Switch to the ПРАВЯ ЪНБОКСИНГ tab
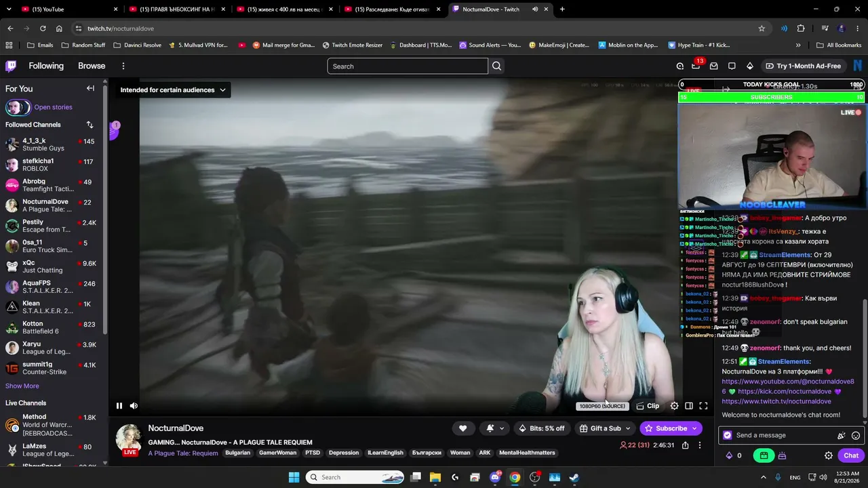 176,9
